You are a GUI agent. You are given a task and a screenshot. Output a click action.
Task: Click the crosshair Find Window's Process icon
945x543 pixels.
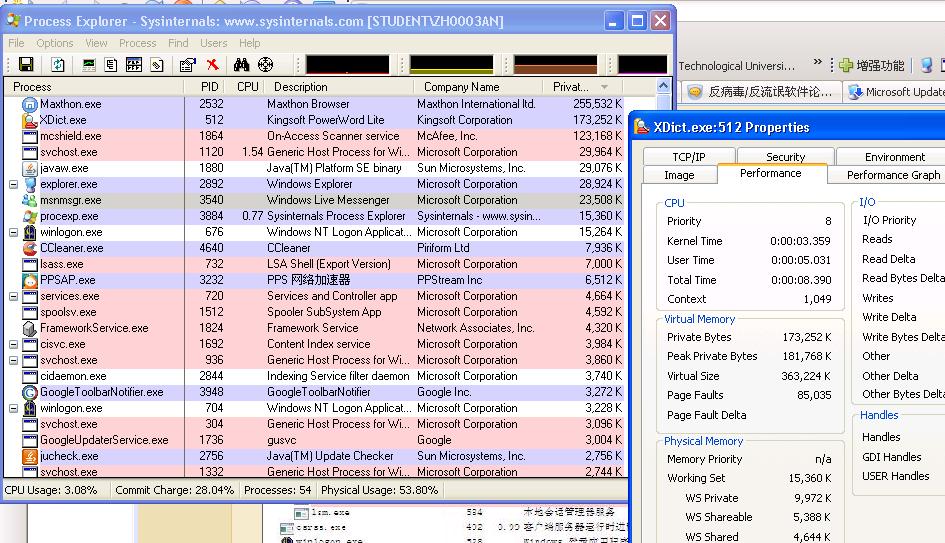[x=266, y=65]
